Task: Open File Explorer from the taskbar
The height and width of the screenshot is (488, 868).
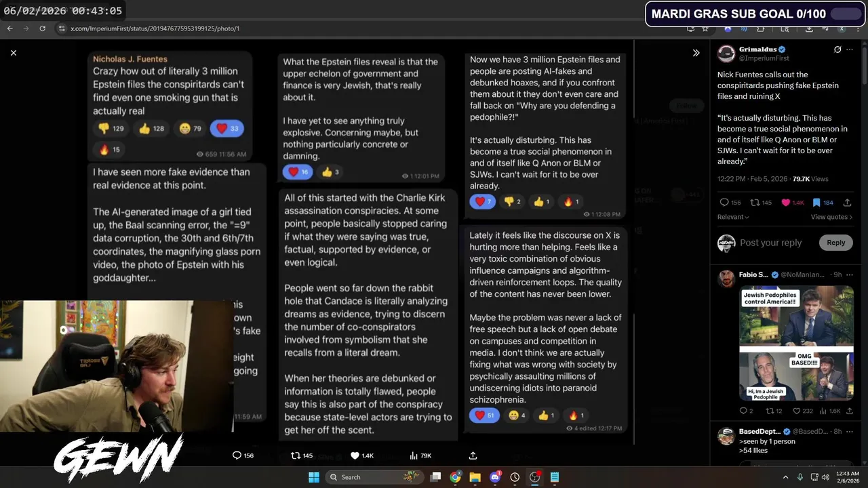Action: (x=475, y=477)
